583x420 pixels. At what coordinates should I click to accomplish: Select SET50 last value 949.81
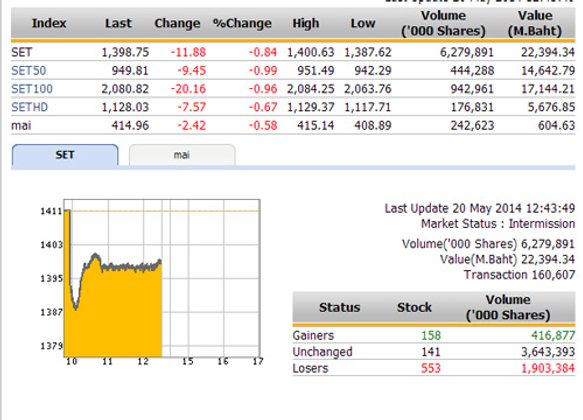130,70
